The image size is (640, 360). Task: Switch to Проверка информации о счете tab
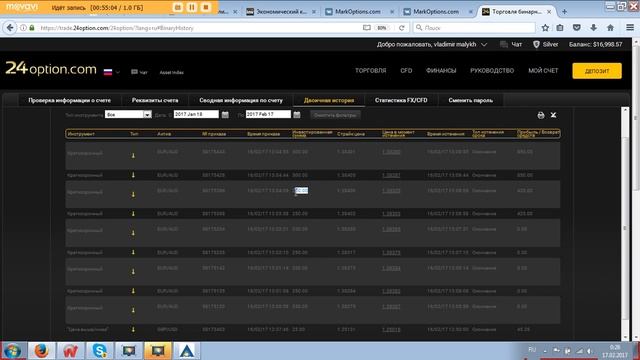coord(69,100)
